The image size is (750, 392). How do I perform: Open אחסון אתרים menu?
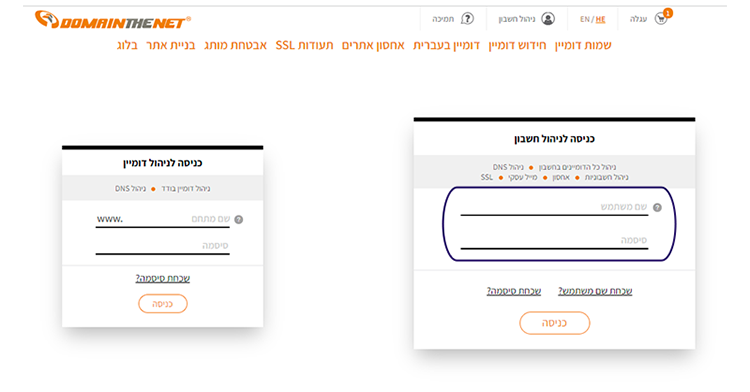point(373,45)
